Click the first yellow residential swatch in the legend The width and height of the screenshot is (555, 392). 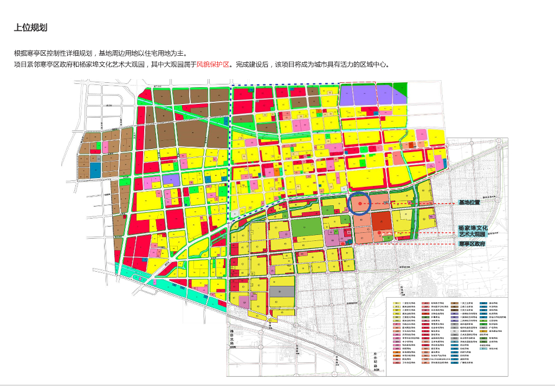point(397,303)
